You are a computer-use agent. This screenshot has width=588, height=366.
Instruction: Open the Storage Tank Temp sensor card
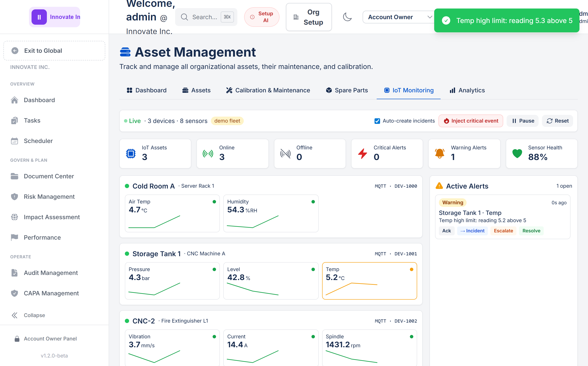pos(369,281)
